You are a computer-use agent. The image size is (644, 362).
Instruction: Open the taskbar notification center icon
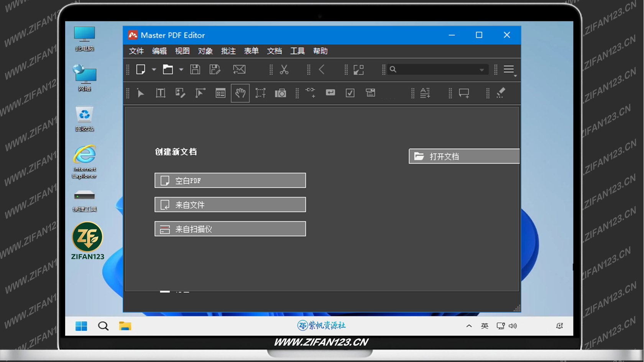coord(560,326)
